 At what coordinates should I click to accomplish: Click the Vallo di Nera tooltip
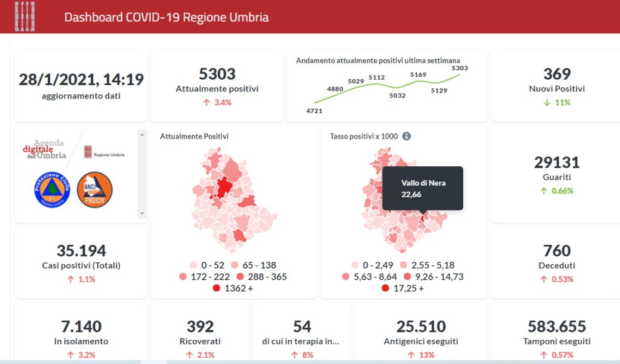(423, 188)
